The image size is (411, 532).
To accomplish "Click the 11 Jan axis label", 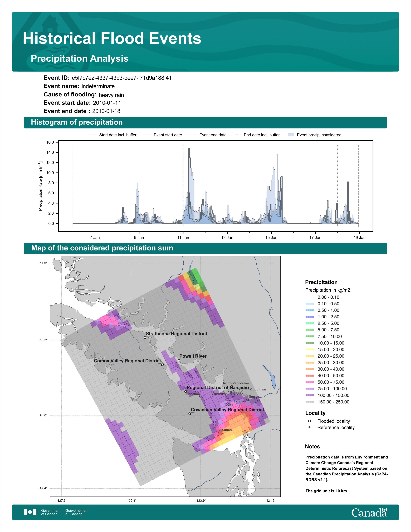I will (x=183, y=237).
